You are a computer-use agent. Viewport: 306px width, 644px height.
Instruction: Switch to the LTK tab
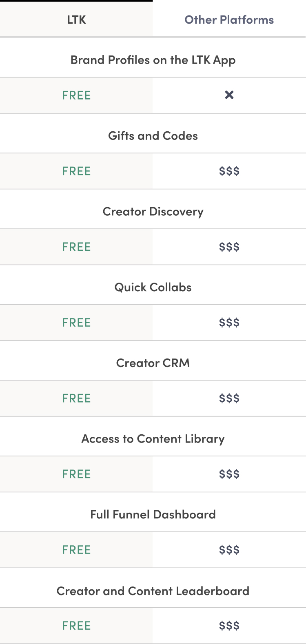point(76,20)
